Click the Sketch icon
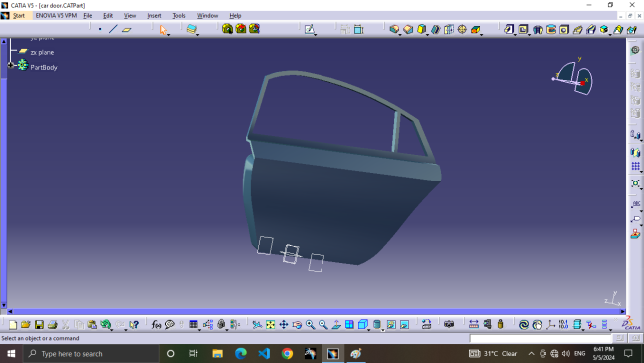 (x=309, y=29)
